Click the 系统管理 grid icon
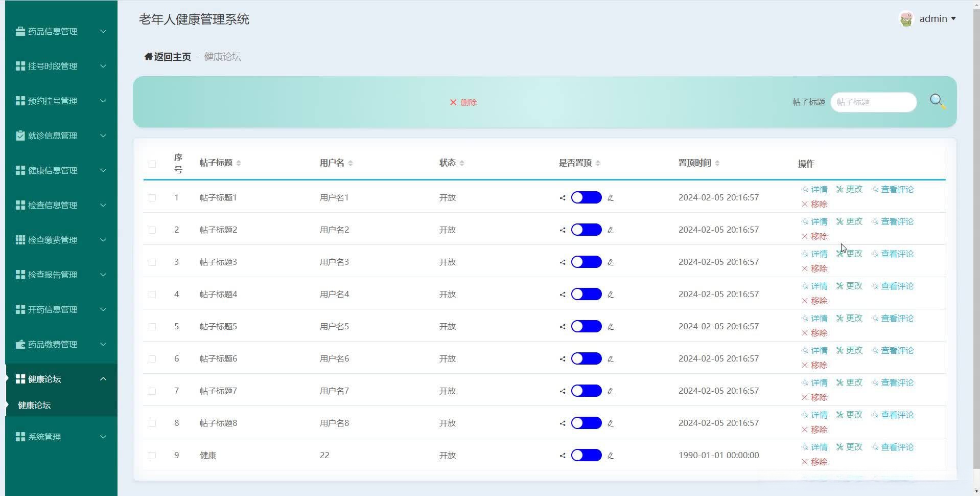 click(20, 437)
